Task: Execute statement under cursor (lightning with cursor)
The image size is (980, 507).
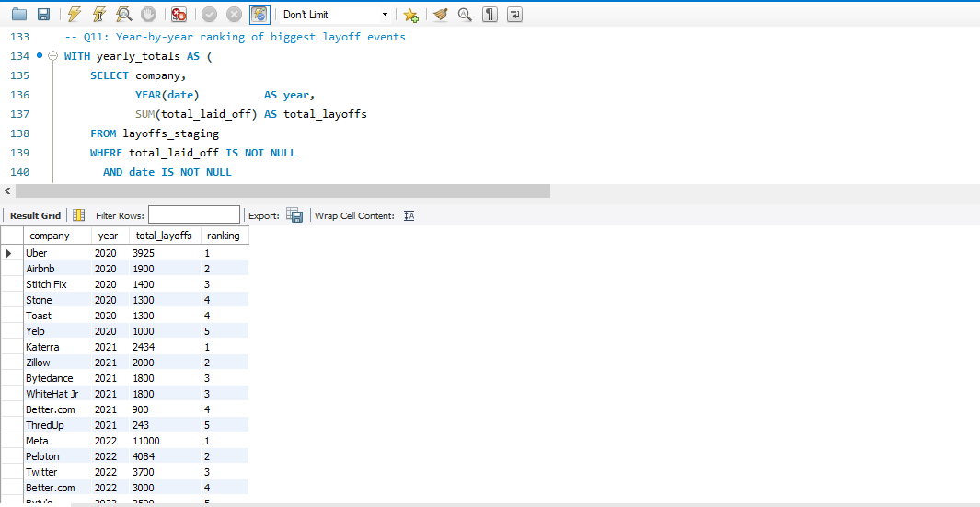Action: pos(98,15)
